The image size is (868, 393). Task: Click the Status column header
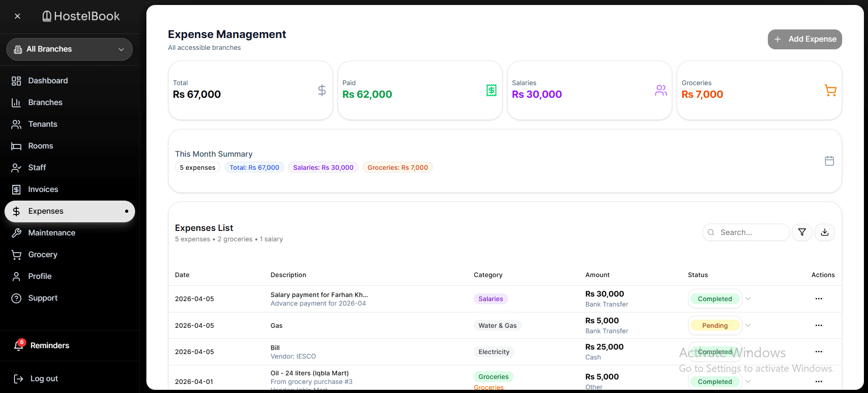698,275
